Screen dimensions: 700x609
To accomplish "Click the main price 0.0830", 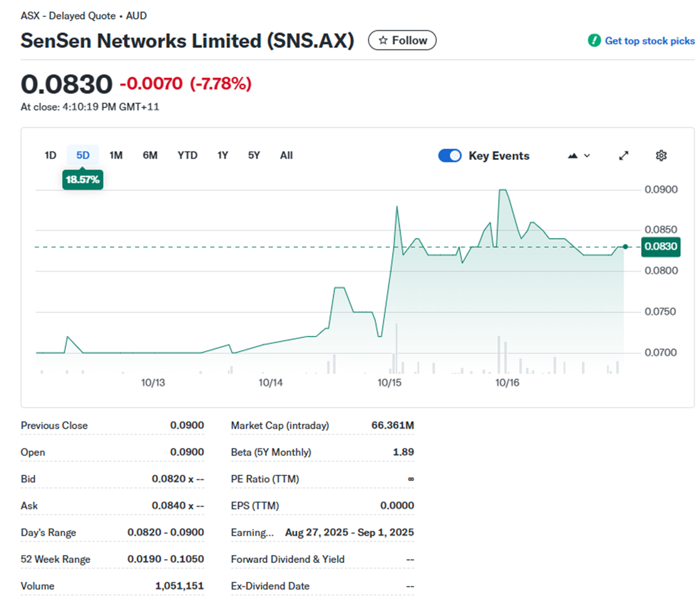I will coord(67,85).
